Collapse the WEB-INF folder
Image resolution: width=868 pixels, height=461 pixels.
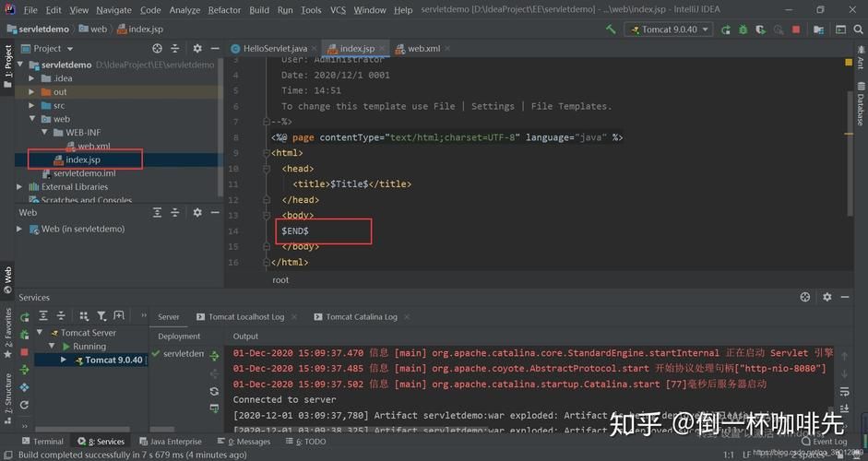44,132
